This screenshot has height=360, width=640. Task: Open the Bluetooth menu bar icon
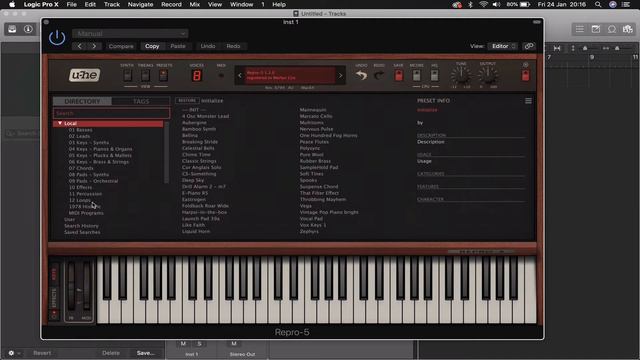[x=470, y=4]
